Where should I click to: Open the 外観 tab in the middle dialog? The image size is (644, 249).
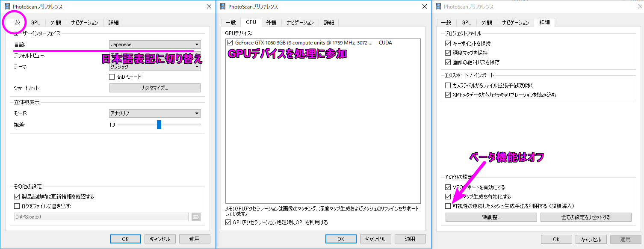272,23
